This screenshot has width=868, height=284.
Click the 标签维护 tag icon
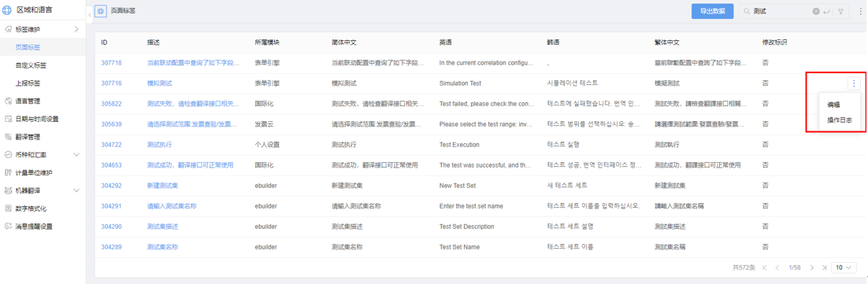8,29
